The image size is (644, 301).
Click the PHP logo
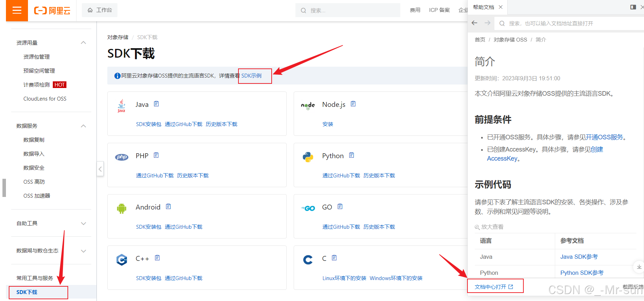pos(122,157)
